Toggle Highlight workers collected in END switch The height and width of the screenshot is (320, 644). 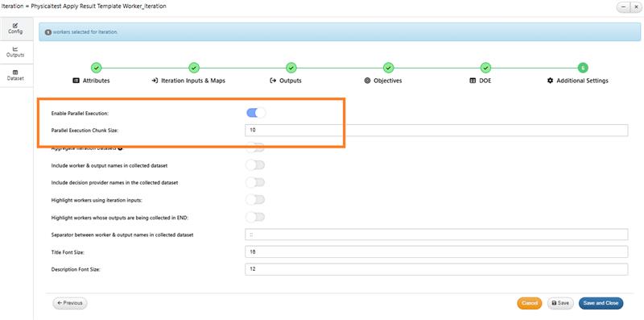coord(255,217)
